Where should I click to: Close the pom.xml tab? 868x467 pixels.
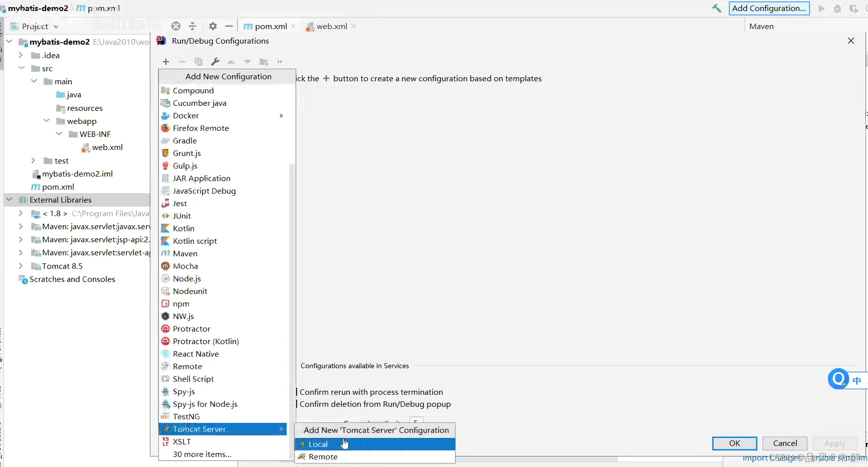coord(293,26)
